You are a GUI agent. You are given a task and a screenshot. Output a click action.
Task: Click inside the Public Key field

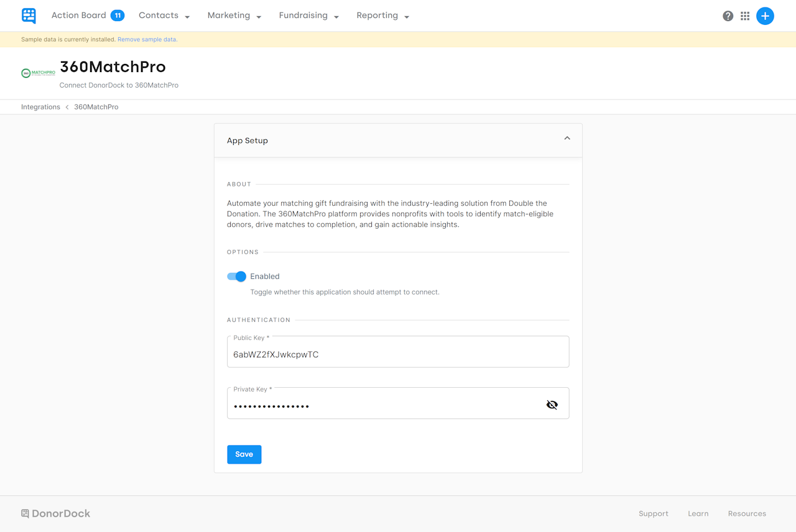tap(398, 354)
